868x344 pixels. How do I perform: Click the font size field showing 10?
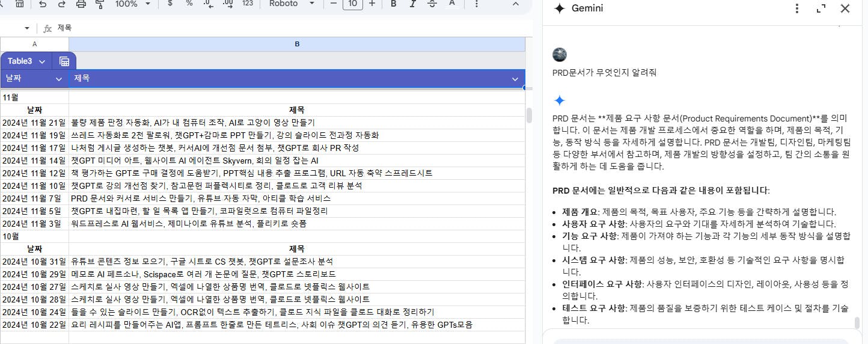353,4
